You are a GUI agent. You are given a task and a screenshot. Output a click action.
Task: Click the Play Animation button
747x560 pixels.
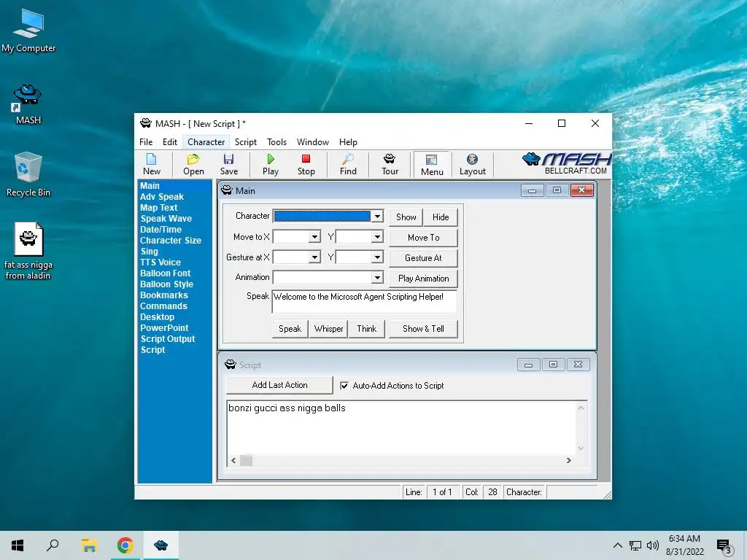click(x=424, y=279)
